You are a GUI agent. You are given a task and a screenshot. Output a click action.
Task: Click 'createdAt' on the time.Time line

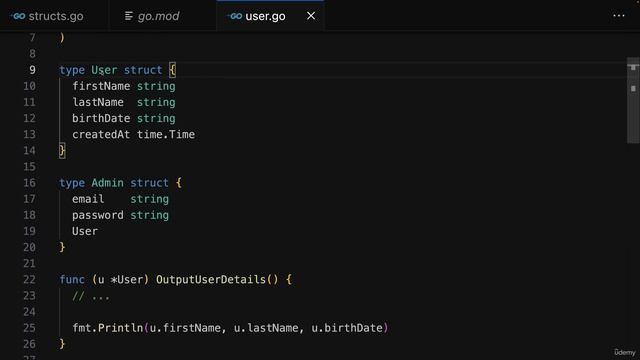(x=101, y=135)
